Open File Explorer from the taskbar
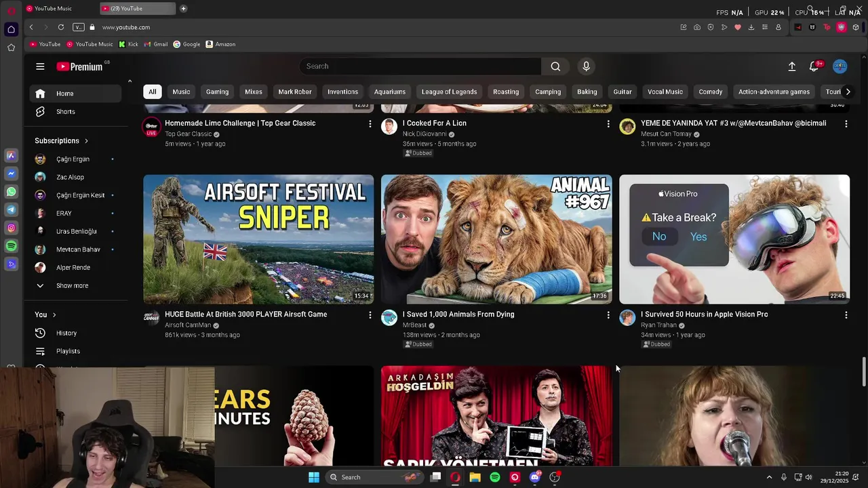Viewport: 868px width, 488px height. point(475,477)
